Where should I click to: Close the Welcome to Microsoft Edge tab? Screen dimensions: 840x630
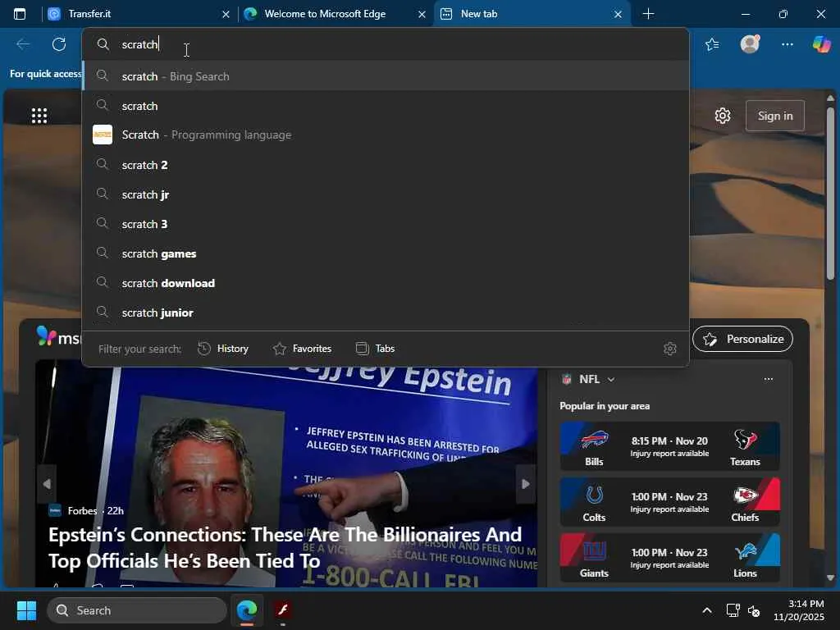tap(422, 15)
